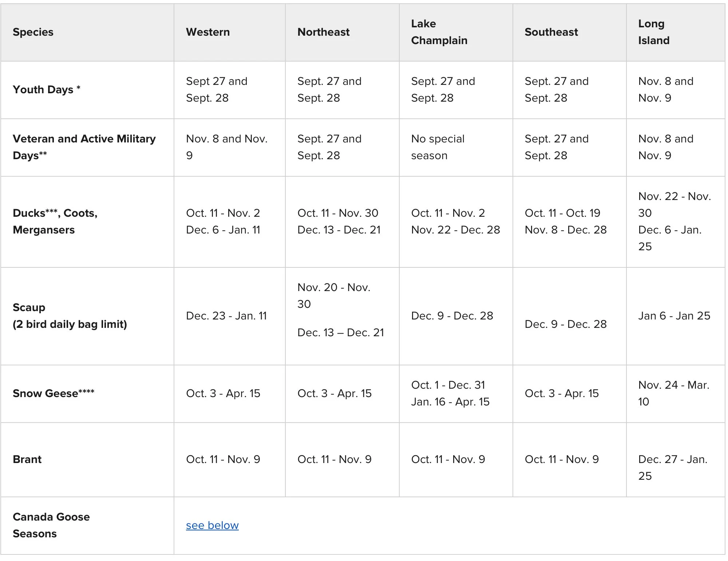This screenshot has width=728, height=561.
Task: Select the 'Dec. 27 - Jan. 25' Brant cell
Action: point(673,468)
